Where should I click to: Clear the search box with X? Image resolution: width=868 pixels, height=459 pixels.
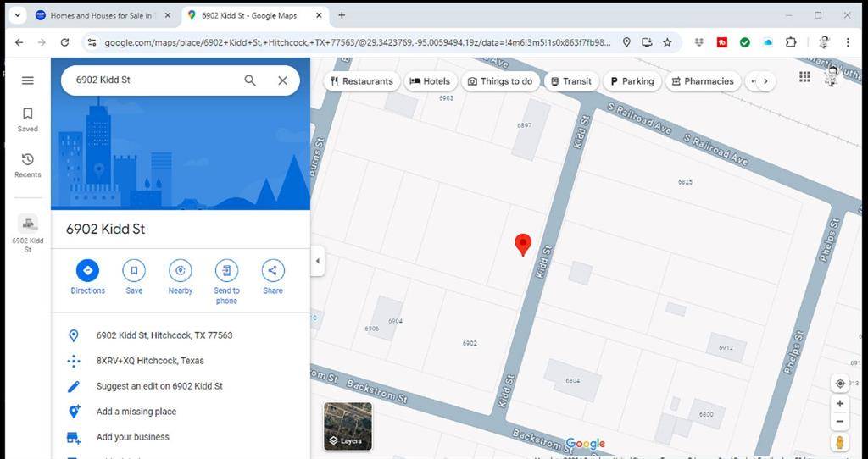(283, 80)
